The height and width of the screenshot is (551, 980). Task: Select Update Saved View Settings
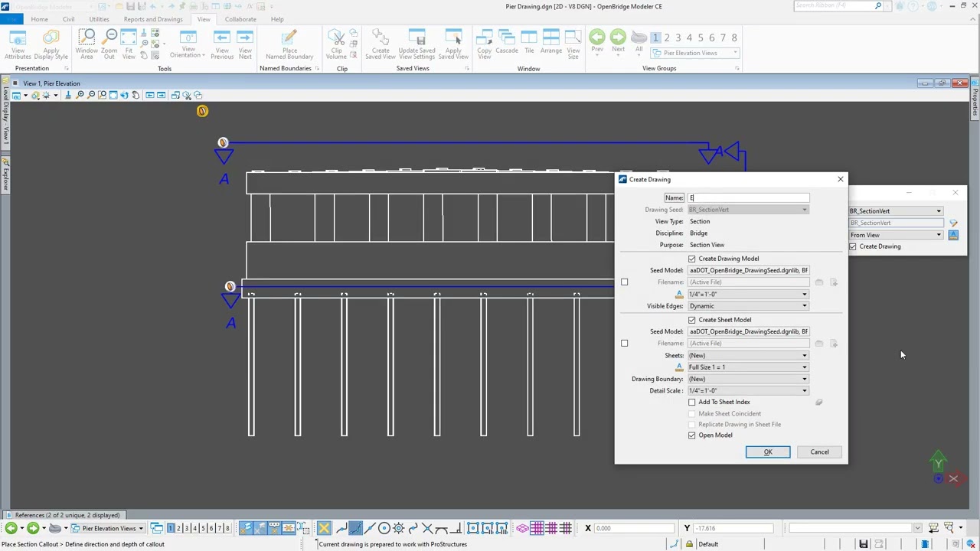coord(416,44)
